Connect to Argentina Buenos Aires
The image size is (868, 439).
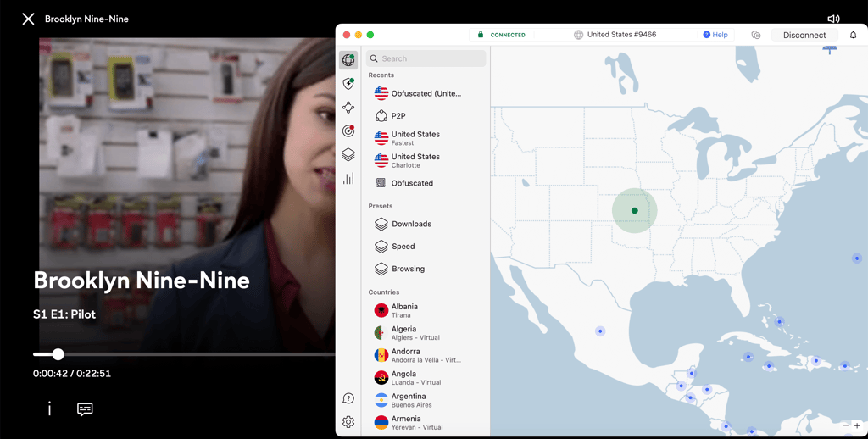click(x=424, y=400)
